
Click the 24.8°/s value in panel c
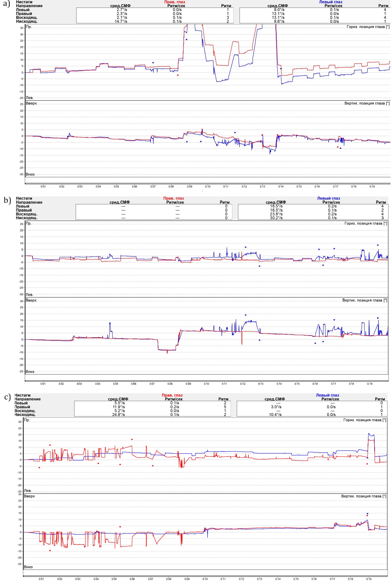(118, 414)
